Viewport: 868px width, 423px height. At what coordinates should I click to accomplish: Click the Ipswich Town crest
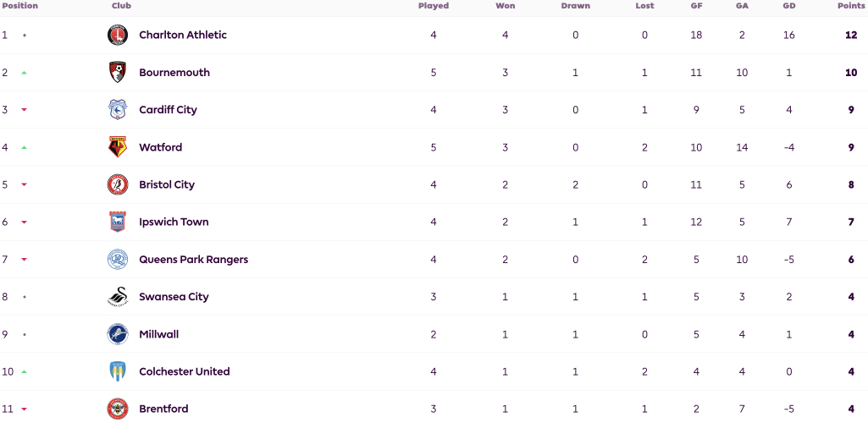(118, 222)
